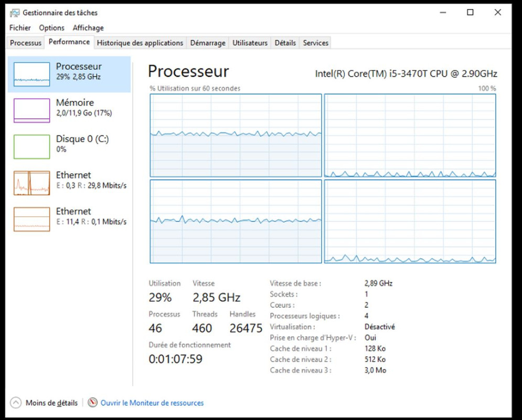Open the Options menu
Viewport: 522px width, 420px height.
click(51, 28)
